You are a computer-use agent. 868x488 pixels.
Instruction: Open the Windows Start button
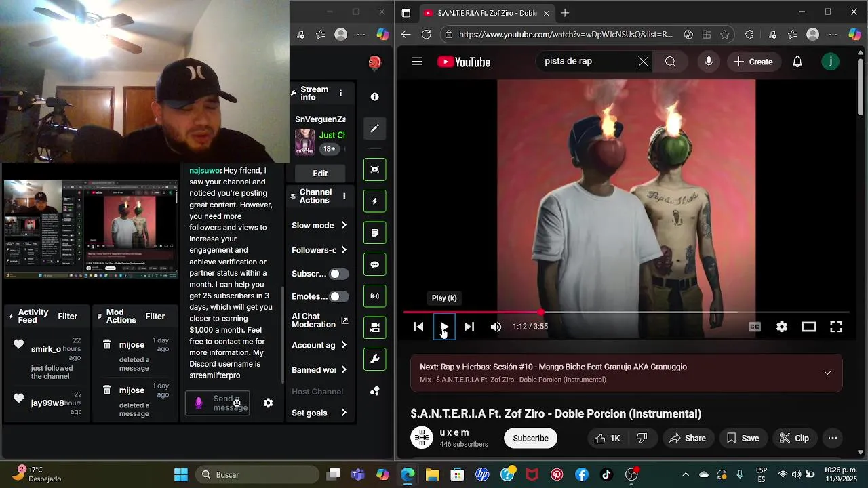[x=181, y=474]
